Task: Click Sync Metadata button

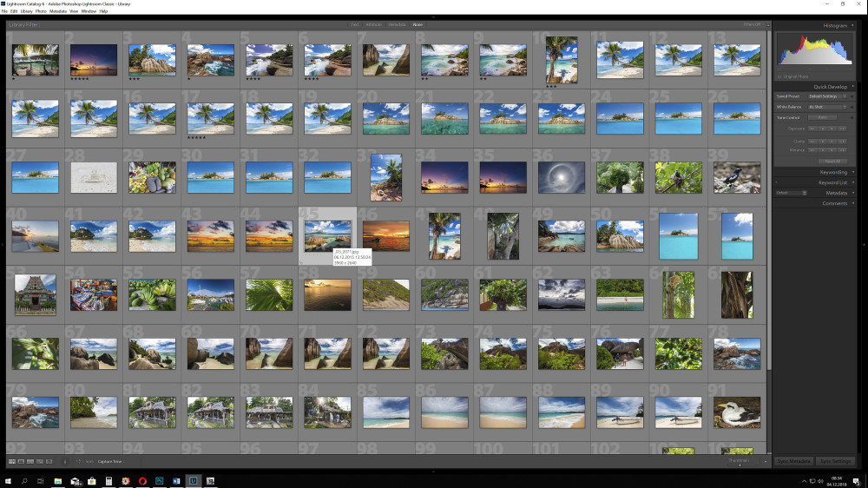Action: (794, 461)
